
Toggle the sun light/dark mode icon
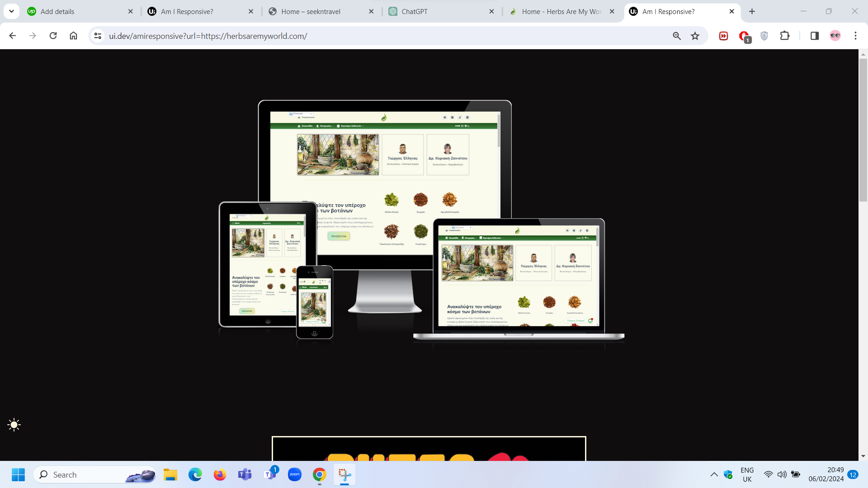(x=14, y=425)
